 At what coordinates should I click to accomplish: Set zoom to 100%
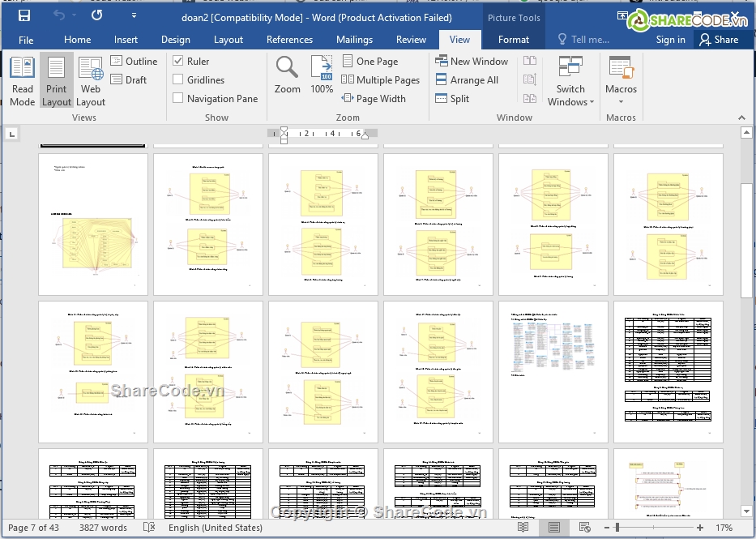[x=322, y=75]
